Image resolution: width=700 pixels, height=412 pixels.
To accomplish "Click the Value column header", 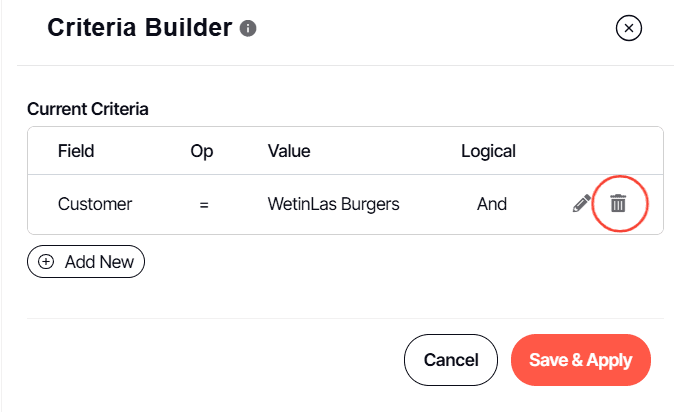I will click(289, 151).
